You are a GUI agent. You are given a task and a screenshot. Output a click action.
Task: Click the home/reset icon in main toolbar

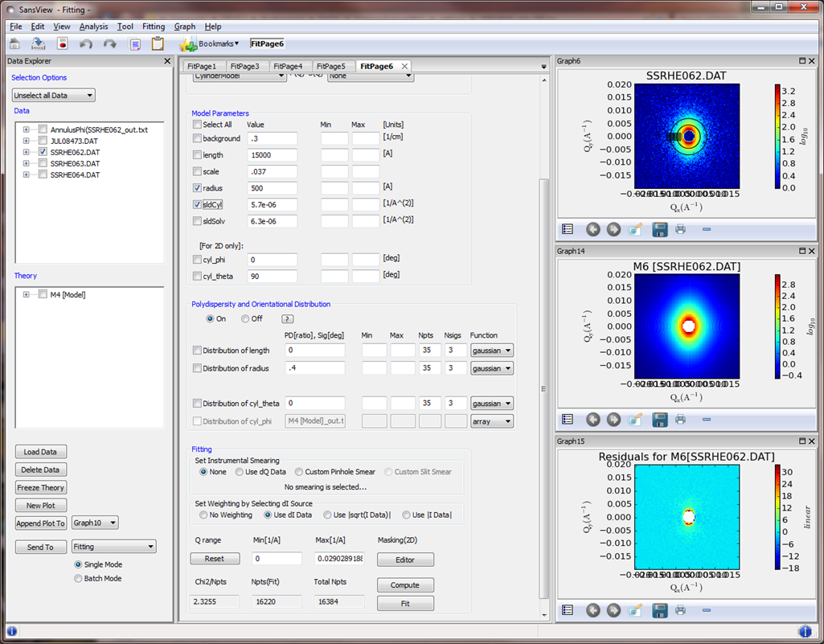[14, 43]
